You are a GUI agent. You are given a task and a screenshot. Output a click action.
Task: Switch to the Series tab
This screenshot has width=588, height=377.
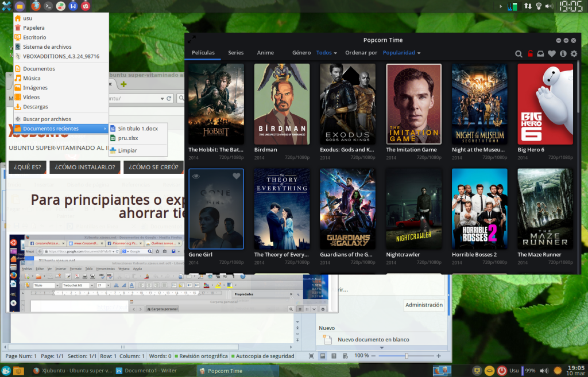click(236, 52)
